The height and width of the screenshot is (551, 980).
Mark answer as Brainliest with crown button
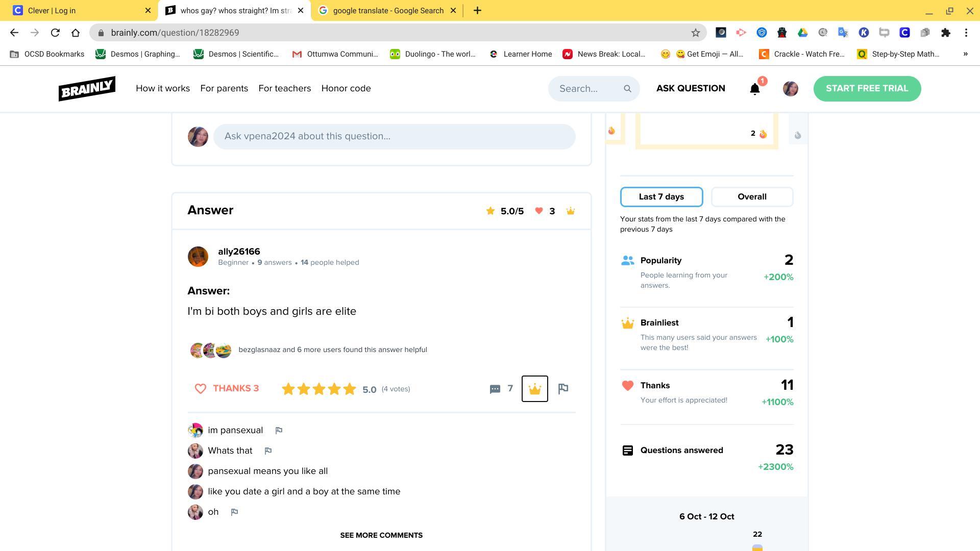tap(534, 389)
